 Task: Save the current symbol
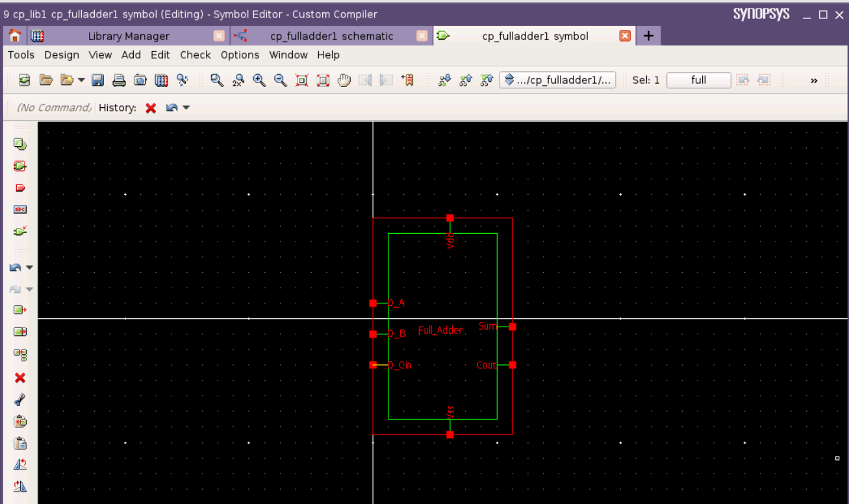[x=97, y=81]
